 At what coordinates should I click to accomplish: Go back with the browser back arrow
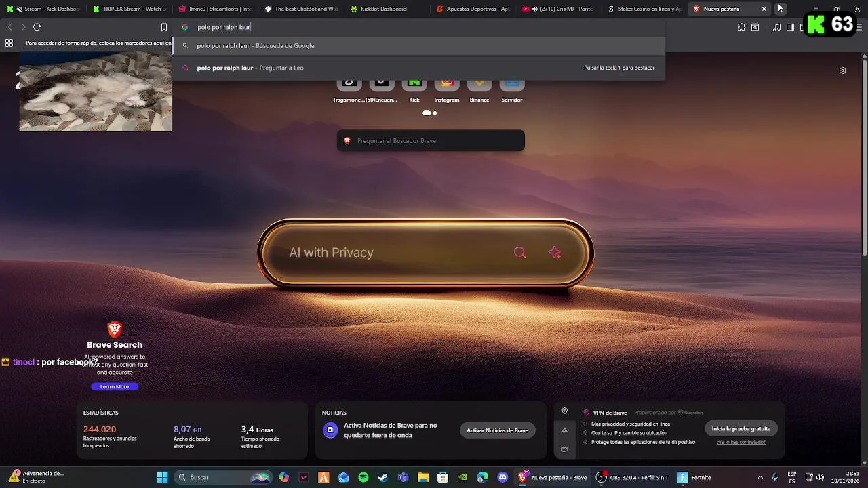pyautogui.click(x=9, y=27)
